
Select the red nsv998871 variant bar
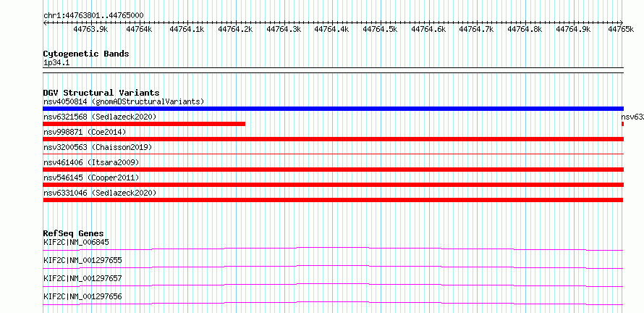[x=333, y=139]
